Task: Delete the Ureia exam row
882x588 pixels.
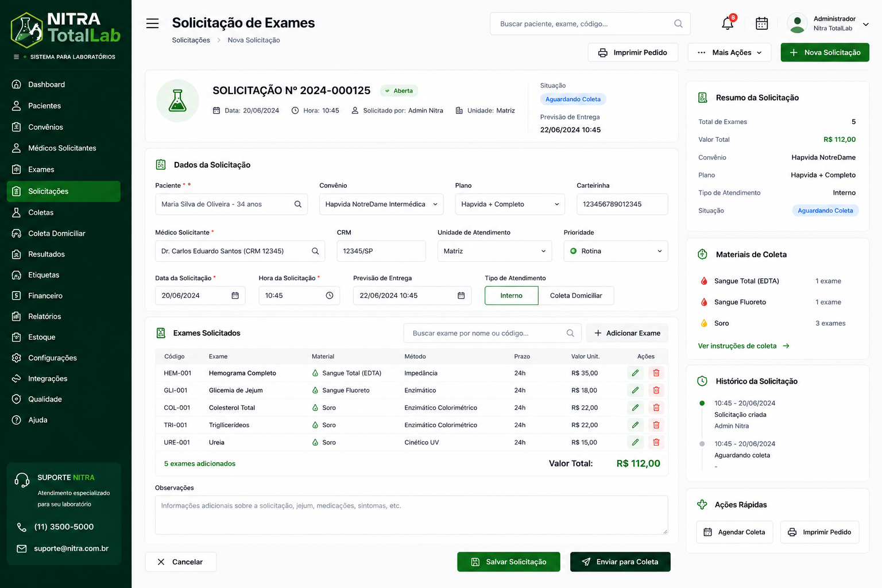Action: (656, 443)
